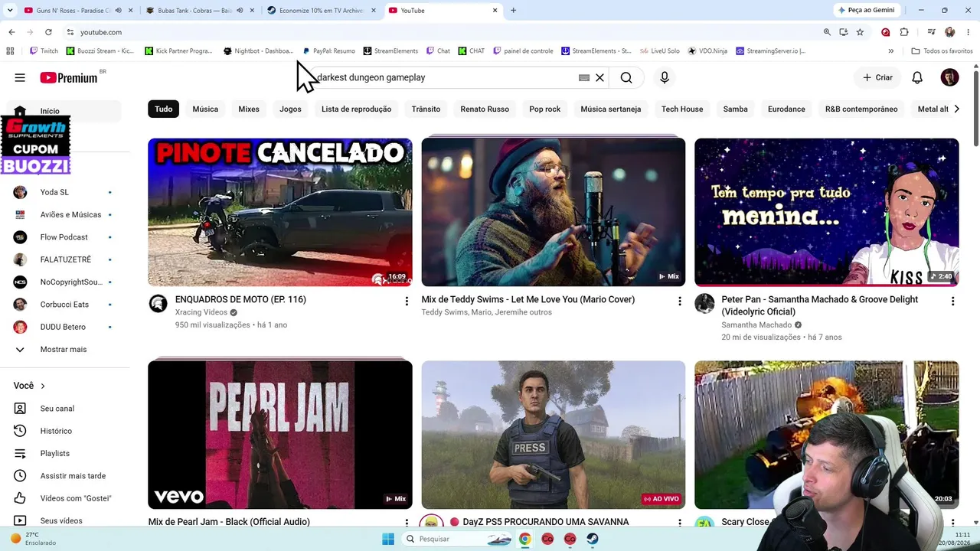The height and width of the screenshot is (551, 980).
Task: Select the Tudo filter chip
Action: pyautogui.click(x=164, y=109)
